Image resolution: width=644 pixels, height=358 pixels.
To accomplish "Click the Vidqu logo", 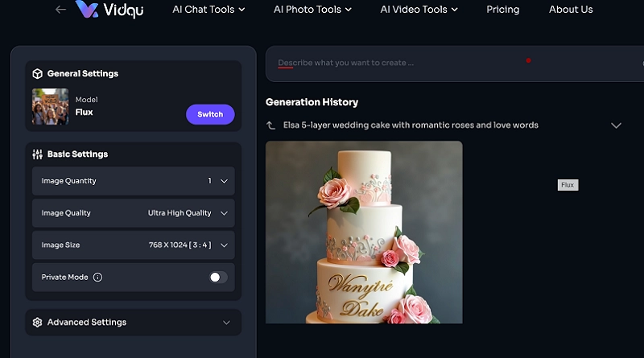I will [109, 10].
